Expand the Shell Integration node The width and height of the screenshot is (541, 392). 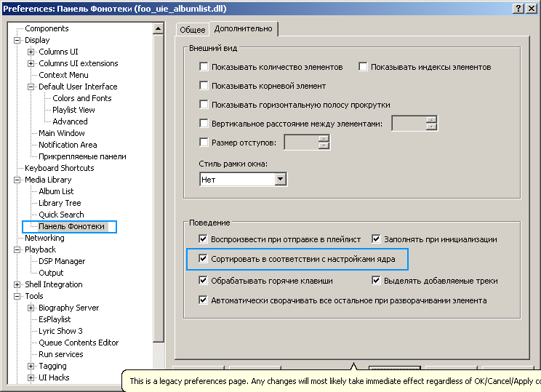pyautogui.click(x=17, y=285)
